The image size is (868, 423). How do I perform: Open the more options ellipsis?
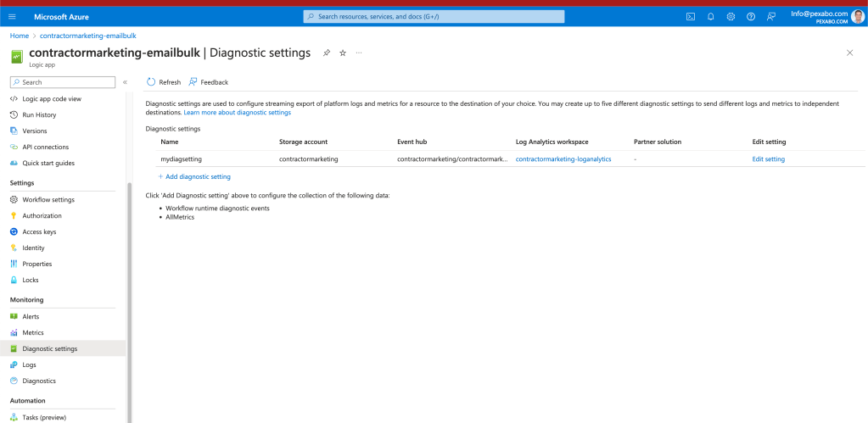tap(359, 53)
